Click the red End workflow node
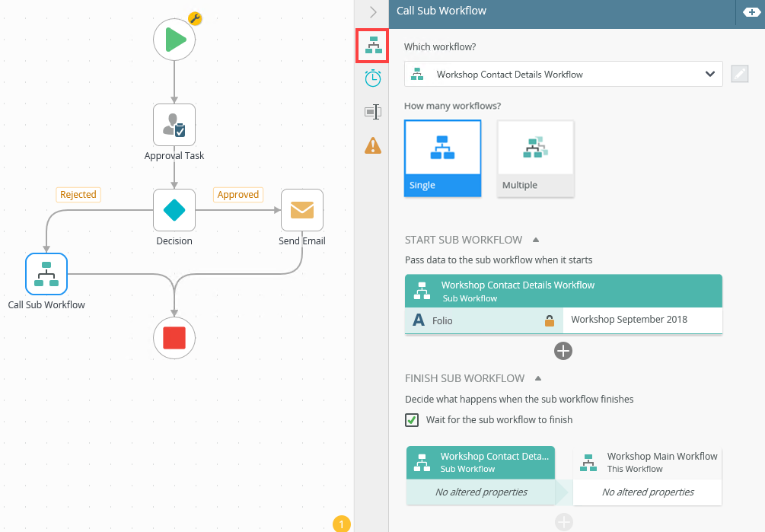Image resolution: width=765 pixels, height=532 pixels. pyautogui.click(x=174, y=336)
